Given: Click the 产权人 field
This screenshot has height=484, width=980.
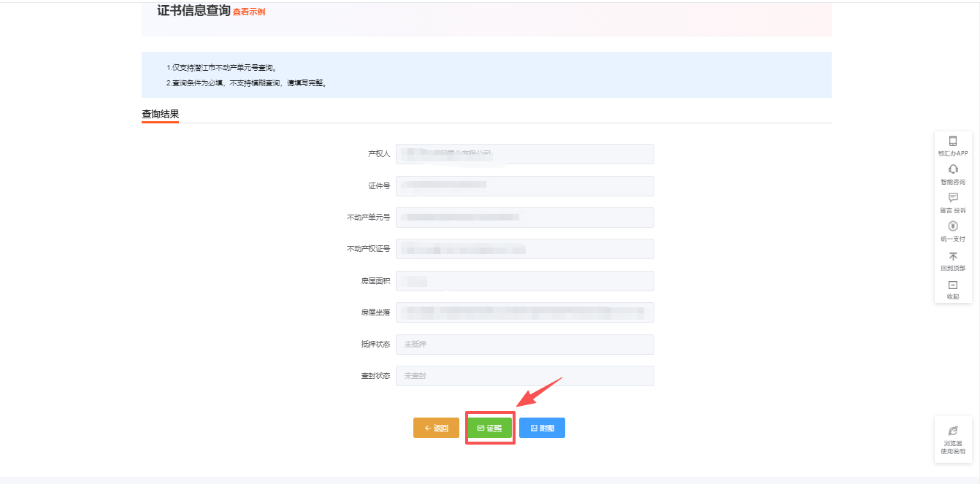Looking at the screenshot, I should coord(524,154).
